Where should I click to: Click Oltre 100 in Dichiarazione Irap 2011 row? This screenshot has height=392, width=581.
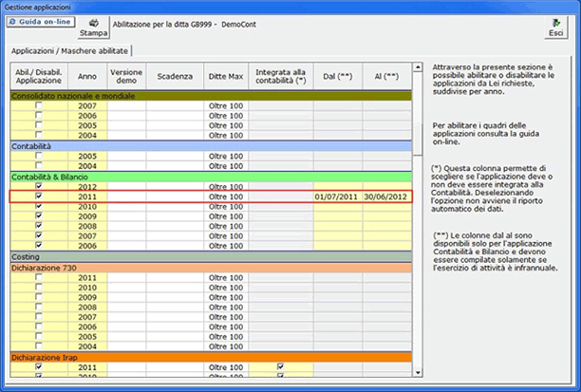[x=226, y=367]
